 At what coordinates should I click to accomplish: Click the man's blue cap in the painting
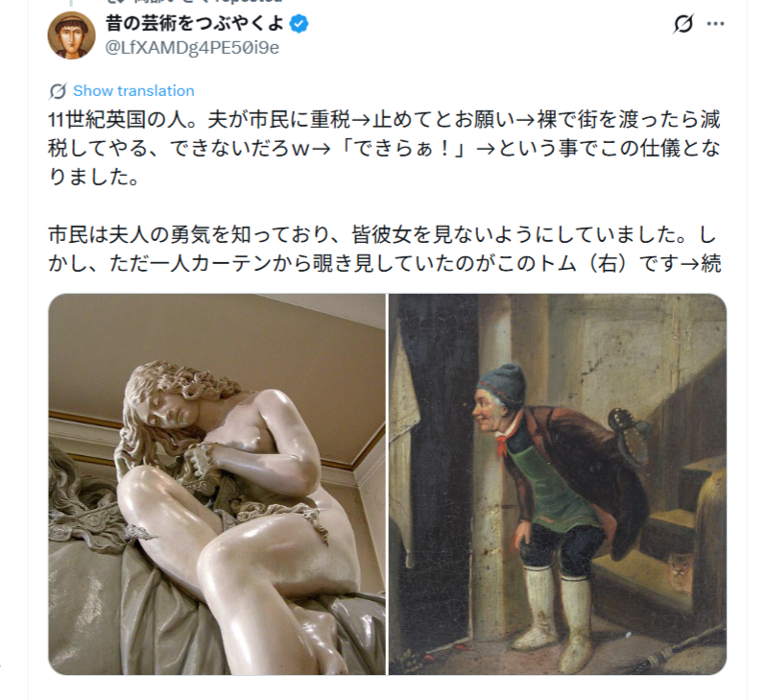(502, 384)
